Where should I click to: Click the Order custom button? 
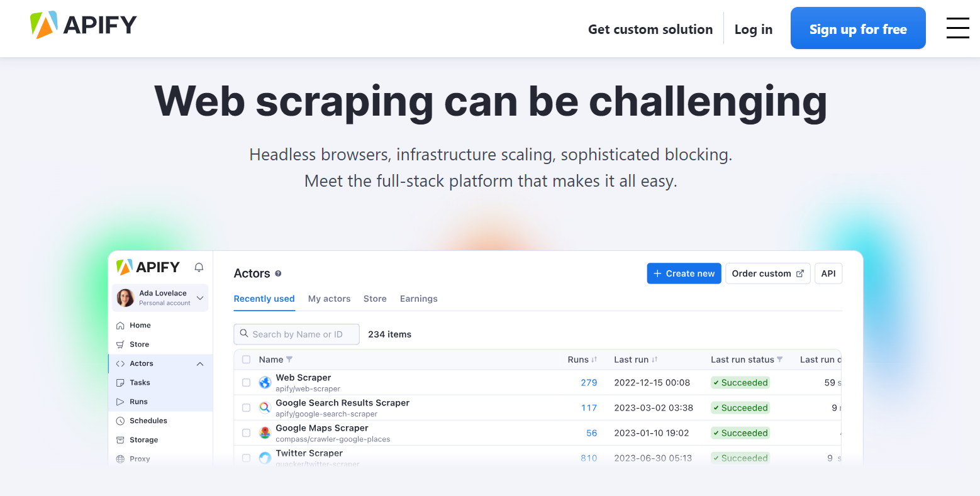click(x=768, y=273)
